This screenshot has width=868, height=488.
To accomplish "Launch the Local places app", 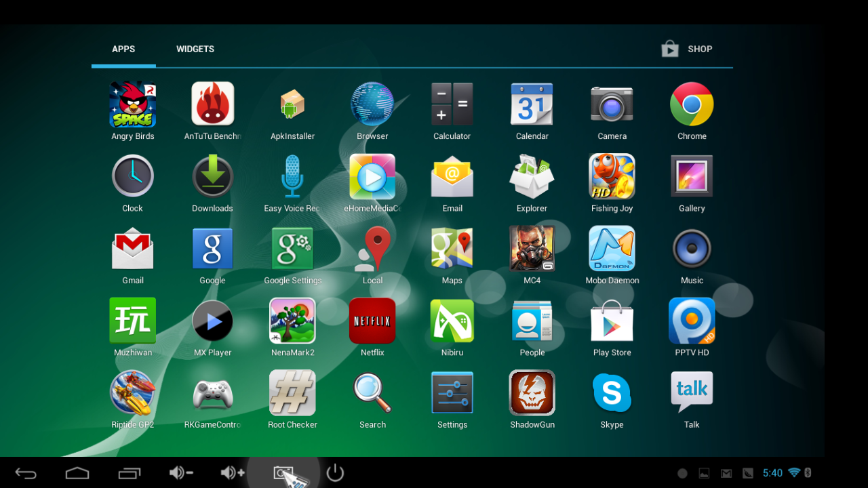I will [372, 249].
